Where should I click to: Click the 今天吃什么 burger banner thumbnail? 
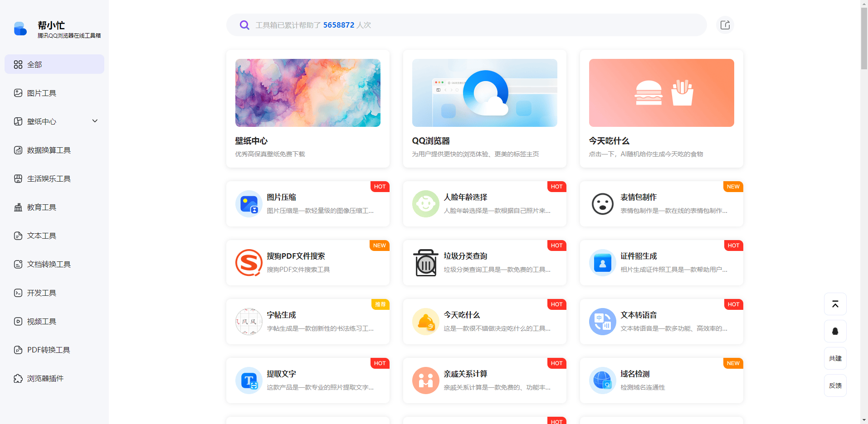click(662, 93)
